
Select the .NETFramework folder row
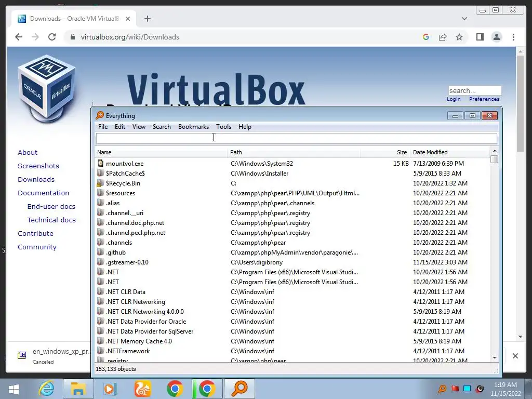coord(293,351)
